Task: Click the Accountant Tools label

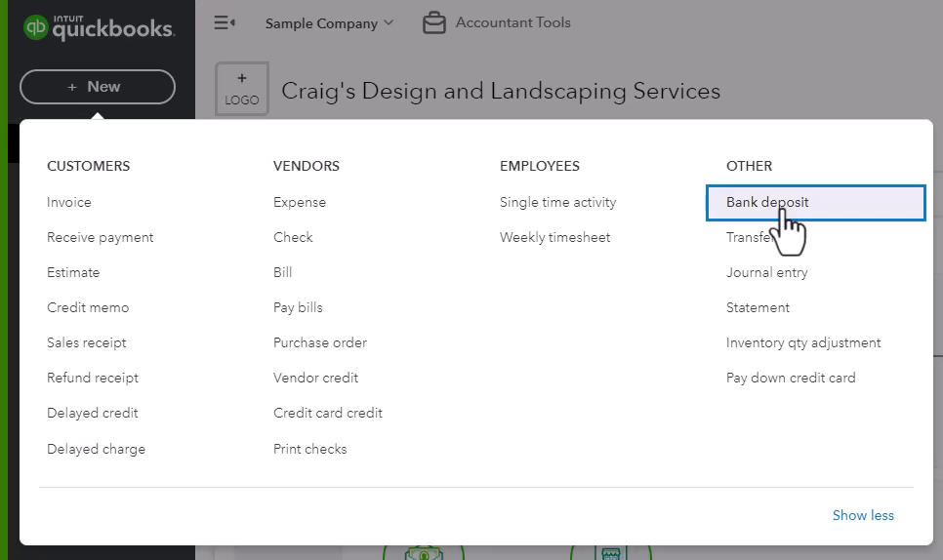Action: click(513, 22)
